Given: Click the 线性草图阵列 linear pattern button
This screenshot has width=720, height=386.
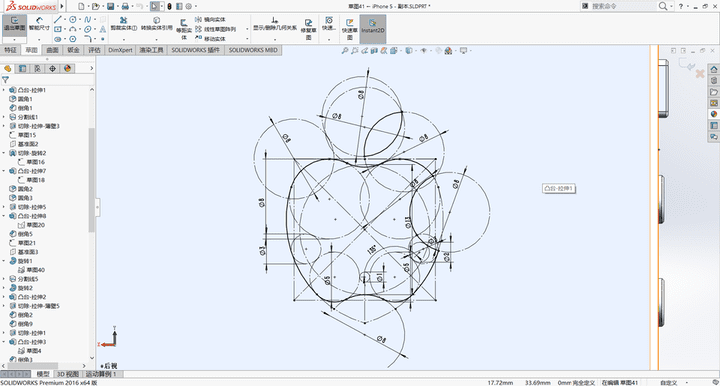Looking at the screenshot, I should point(215,29).
